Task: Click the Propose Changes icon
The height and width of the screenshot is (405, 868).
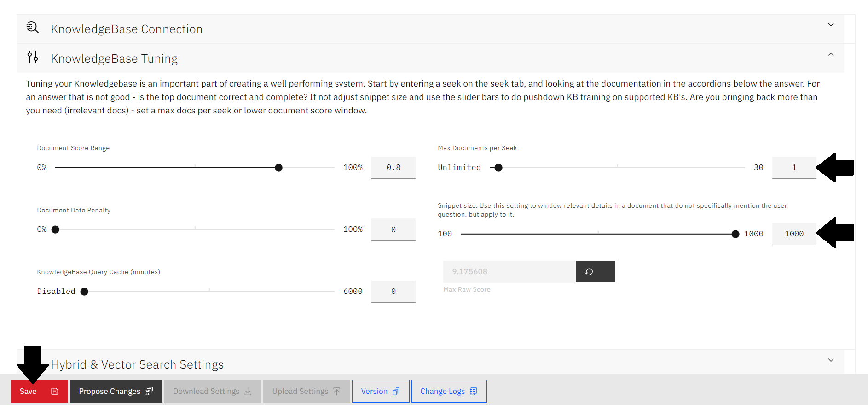Action: (148, 392)
